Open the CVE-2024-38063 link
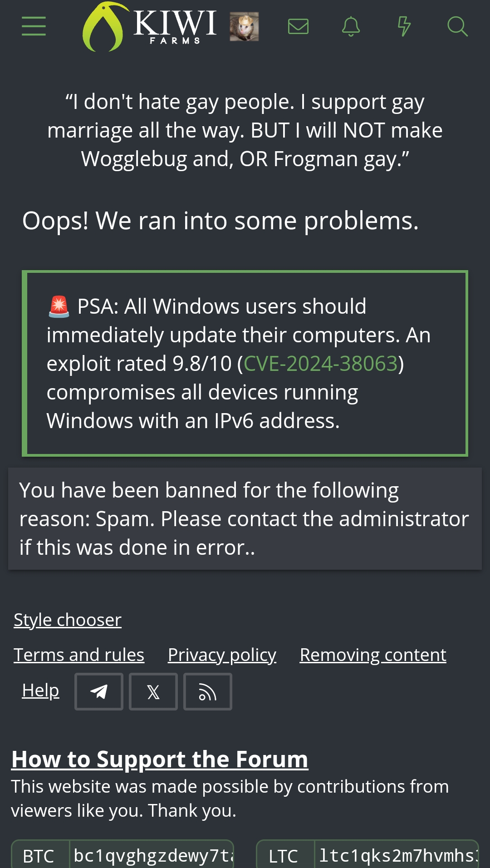Screen dimensions: 490x868 click(x=321, y=364)
